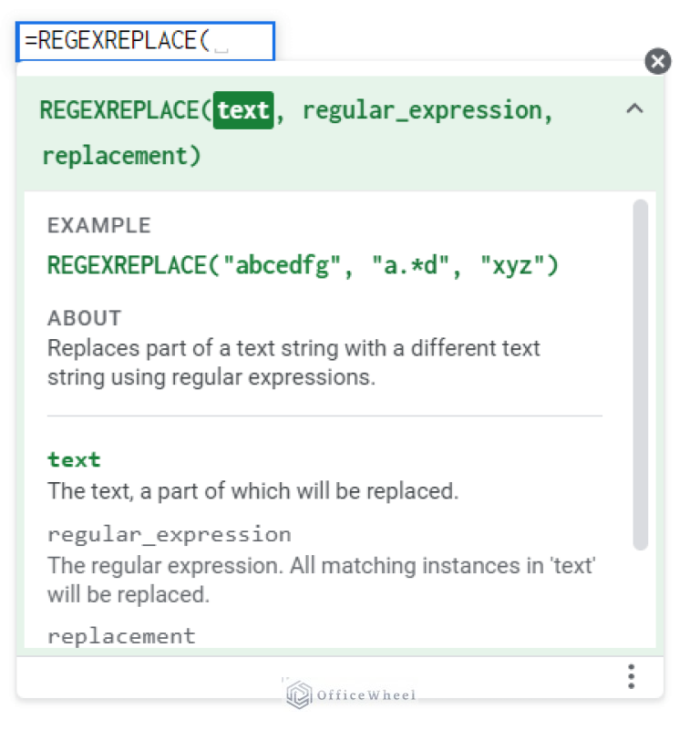Click the more options dots at bottom right
Viewport: 700px width, 730px height.
pos(632,676)
